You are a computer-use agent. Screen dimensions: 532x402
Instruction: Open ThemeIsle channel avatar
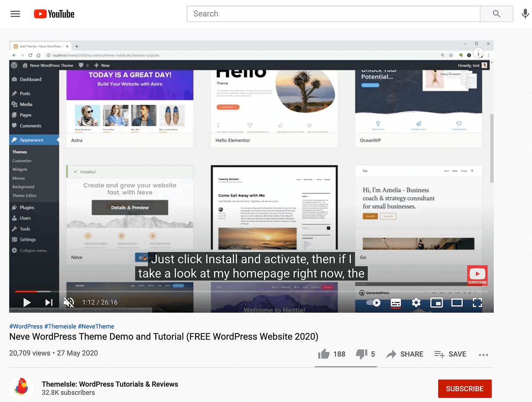(x=21, y=388)
